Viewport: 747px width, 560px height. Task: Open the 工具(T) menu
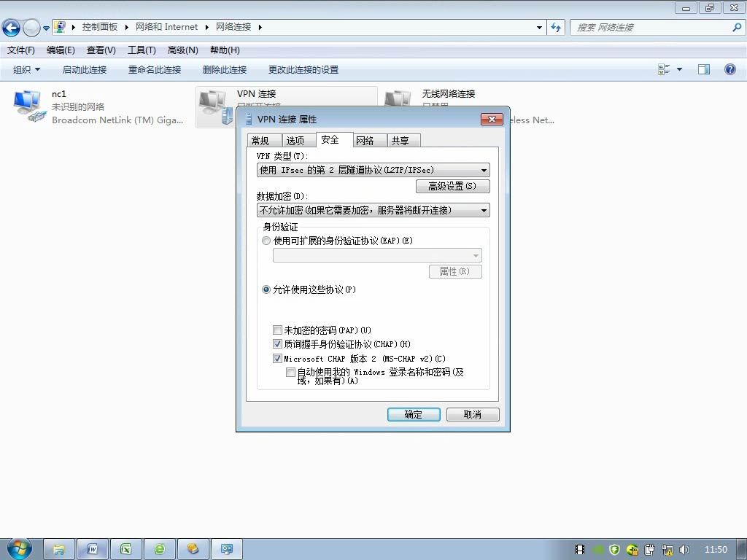click(142, 50)
